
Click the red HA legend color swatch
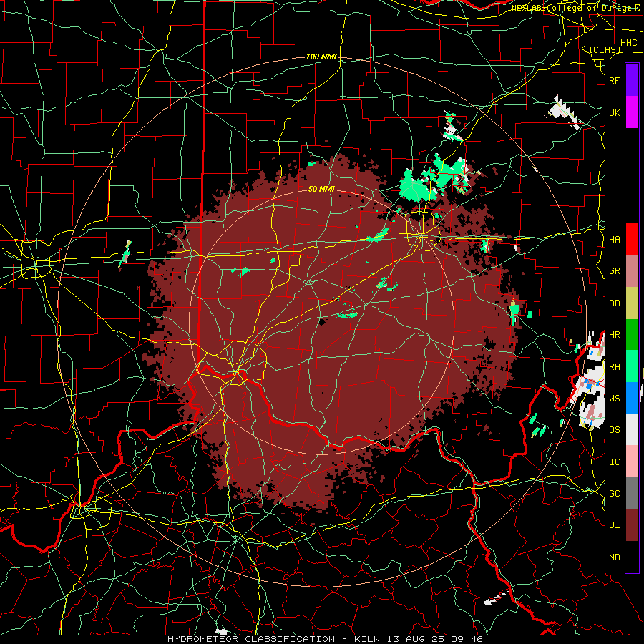click(x=632, y=239)
